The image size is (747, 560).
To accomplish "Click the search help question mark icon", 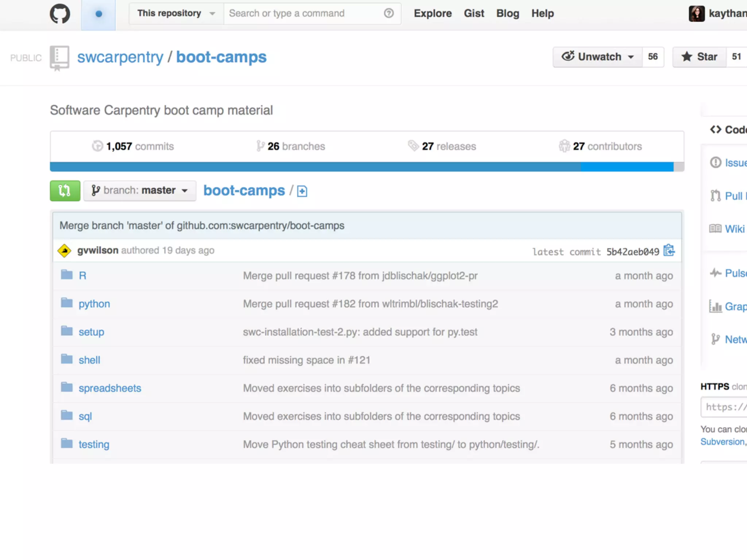I will (x=389, y=13).
